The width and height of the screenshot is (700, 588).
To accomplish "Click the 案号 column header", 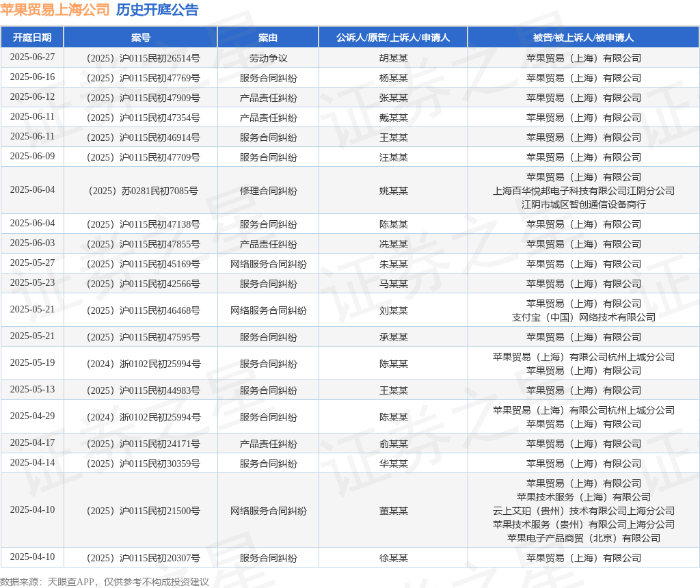I will [141, 38].
